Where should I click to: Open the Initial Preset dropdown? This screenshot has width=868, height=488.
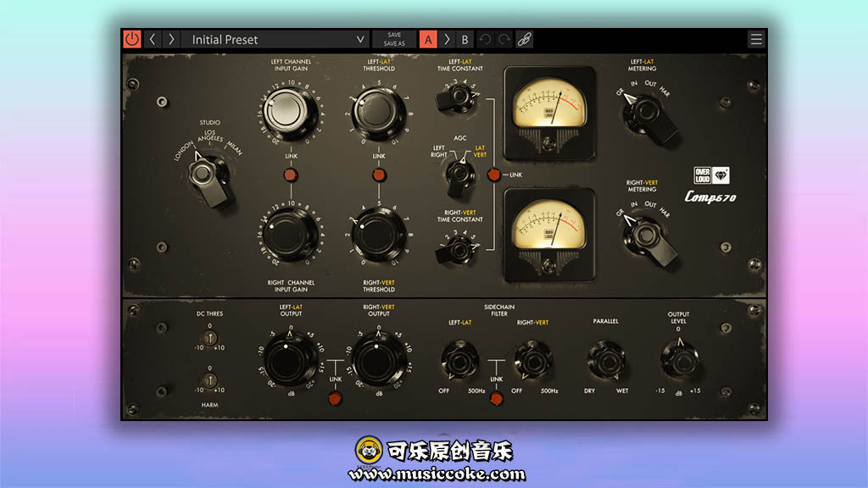click(275, 39)
